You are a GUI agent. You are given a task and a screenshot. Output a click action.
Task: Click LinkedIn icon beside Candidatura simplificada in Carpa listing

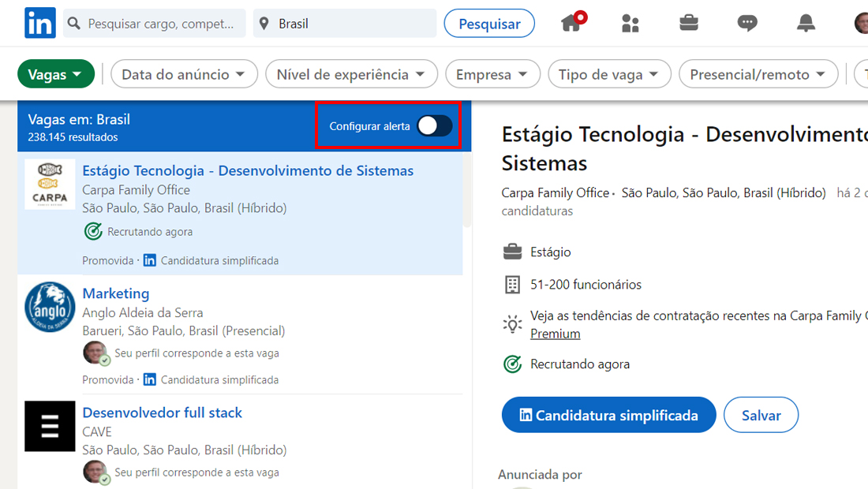pos(149,260)
